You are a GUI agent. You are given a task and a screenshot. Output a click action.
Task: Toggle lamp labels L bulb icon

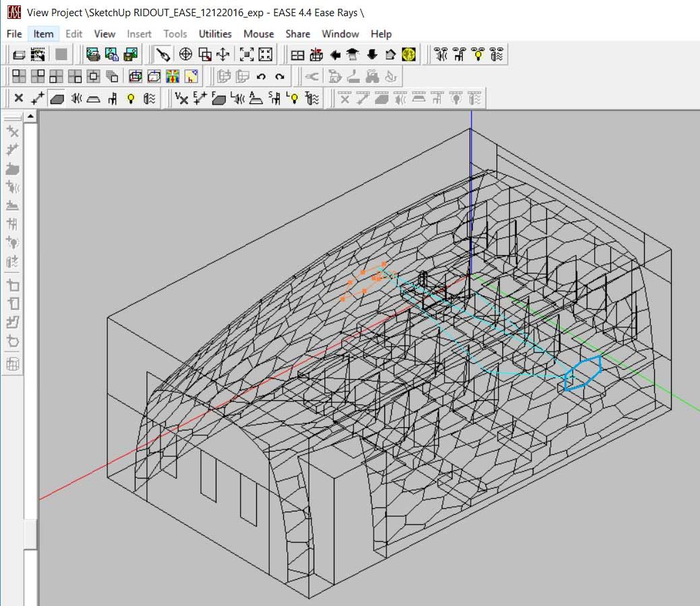[x=293, y=99]
